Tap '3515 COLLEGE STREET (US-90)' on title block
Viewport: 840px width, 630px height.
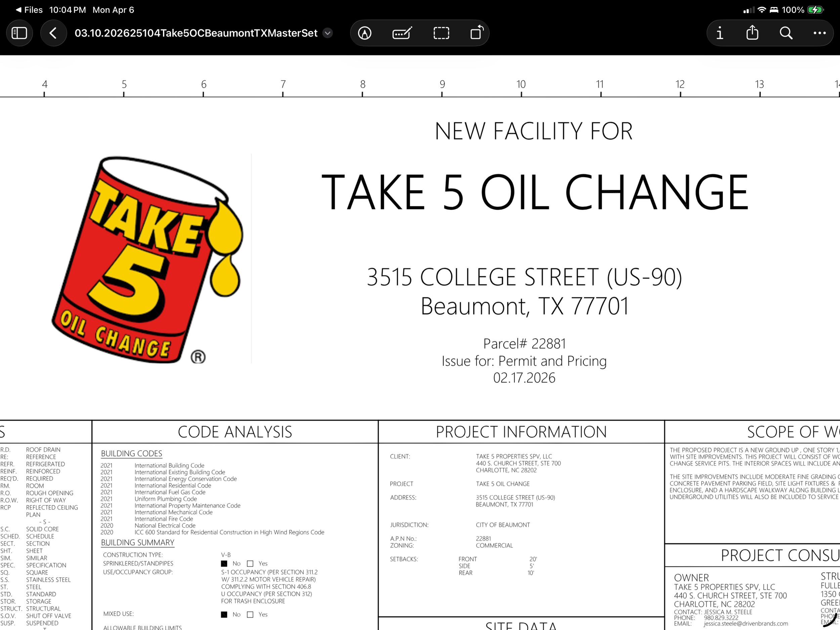pyautogui.click(x=524, y=277)
